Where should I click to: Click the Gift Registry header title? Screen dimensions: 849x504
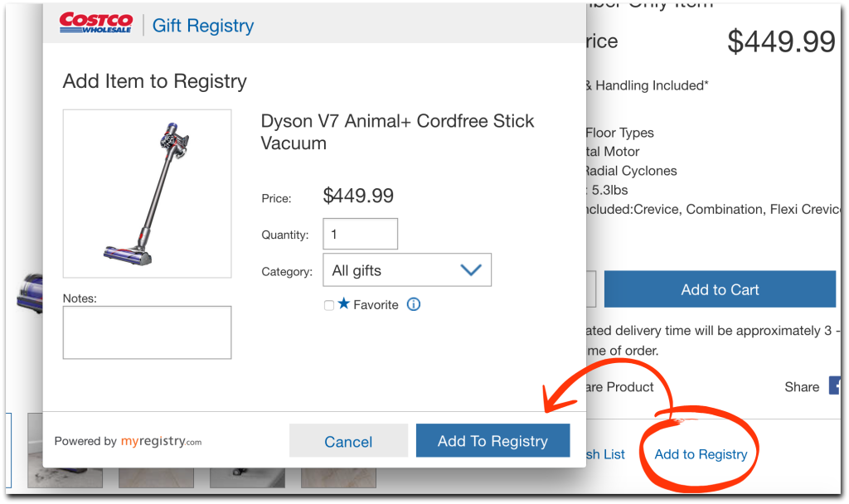(x=203, y=26)
